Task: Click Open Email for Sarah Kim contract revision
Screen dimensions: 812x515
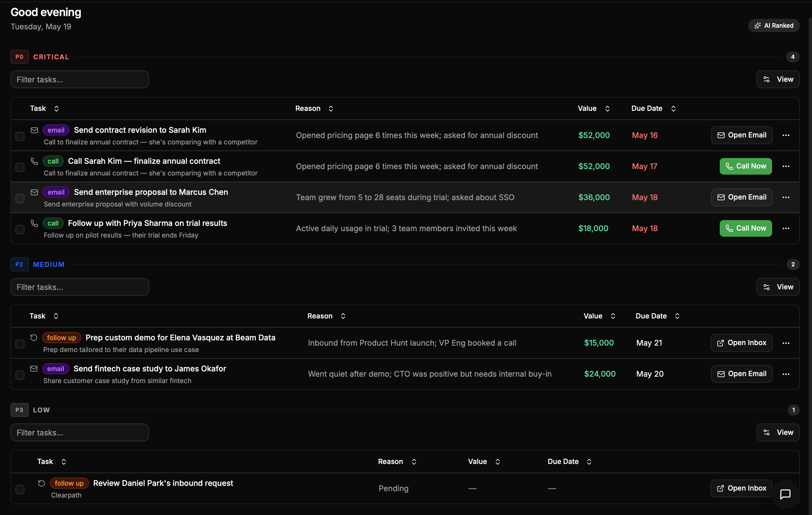Action: click(x=742, y=135)
